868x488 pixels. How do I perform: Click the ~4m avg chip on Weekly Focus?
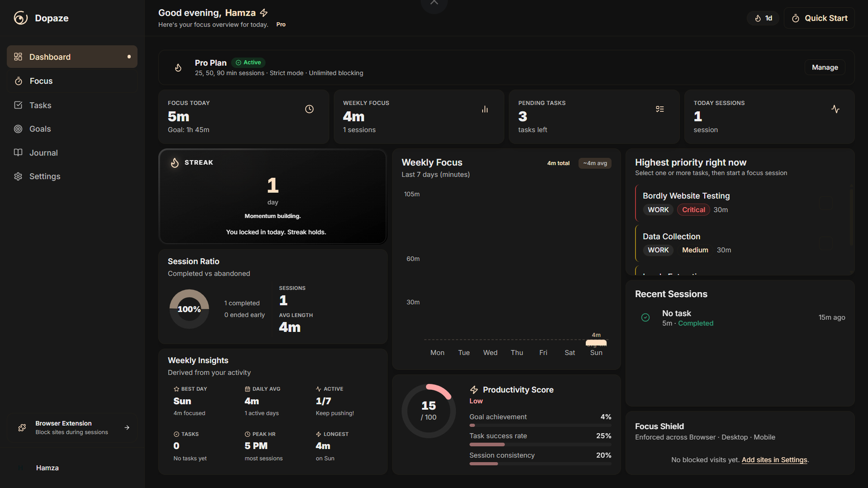(x=595, y=163)
